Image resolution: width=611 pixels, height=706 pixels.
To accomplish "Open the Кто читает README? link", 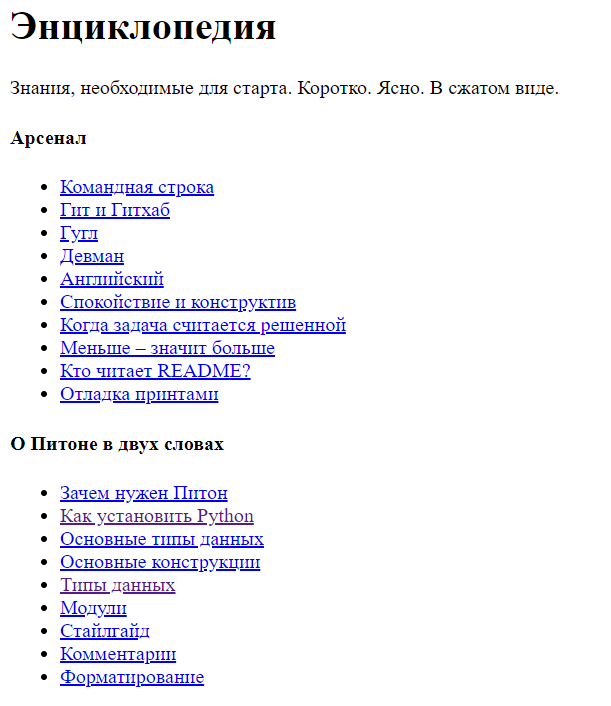I will click(x=155, y=371).
